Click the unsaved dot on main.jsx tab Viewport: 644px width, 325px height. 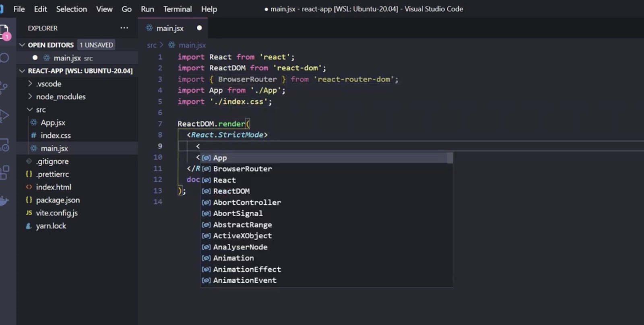click(199, 28)
